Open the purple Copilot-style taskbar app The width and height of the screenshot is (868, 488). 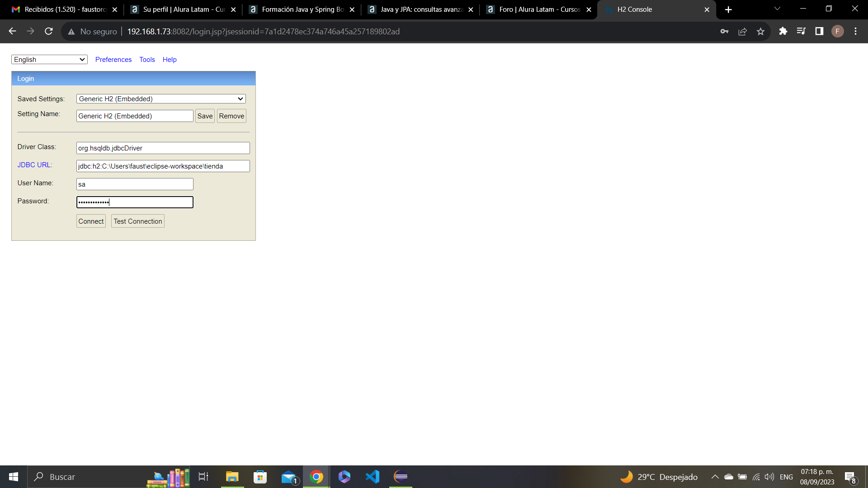click(344, 477)
